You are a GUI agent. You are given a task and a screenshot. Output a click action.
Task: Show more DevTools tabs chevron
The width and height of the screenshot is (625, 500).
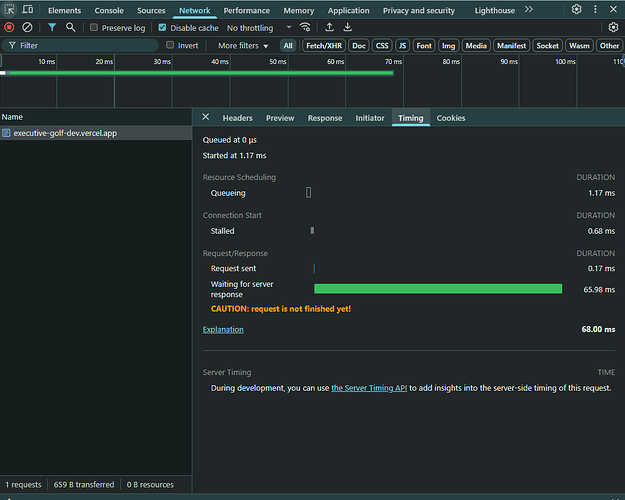point(529,10)
